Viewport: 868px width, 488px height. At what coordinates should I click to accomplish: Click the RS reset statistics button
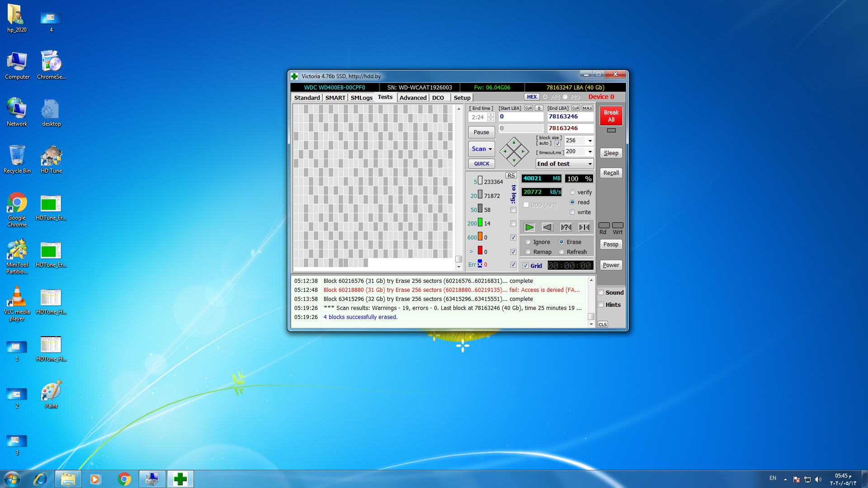click(511, 175)
